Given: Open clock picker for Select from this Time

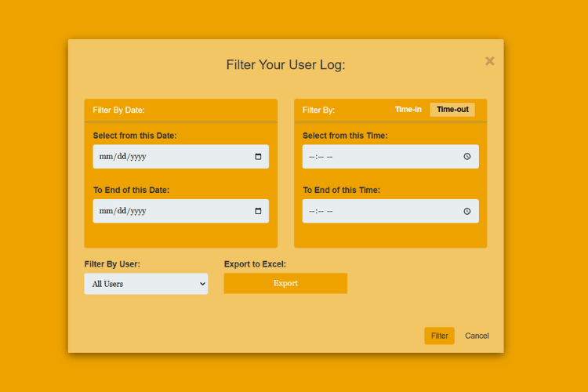Looking at the screenshot, I should pyautogui.click(x=467, y=157).
